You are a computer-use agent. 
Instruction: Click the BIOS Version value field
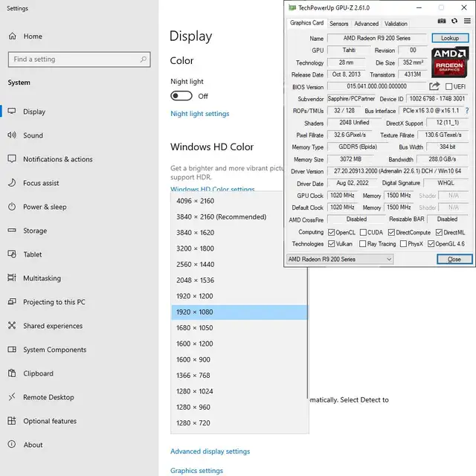(x=377, y=86)
